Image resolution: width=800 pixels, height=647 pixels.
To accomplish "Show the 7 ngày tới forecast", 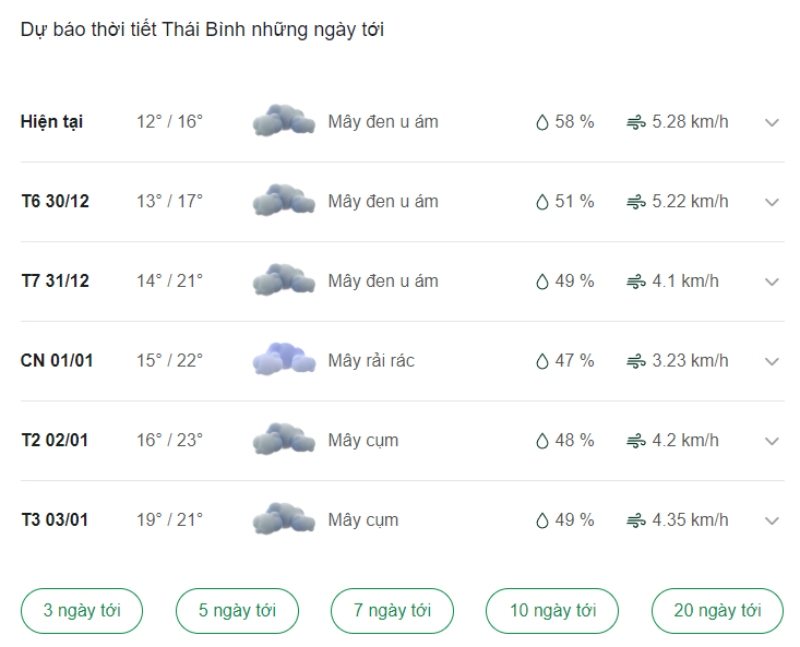I will tap(392, 610).
